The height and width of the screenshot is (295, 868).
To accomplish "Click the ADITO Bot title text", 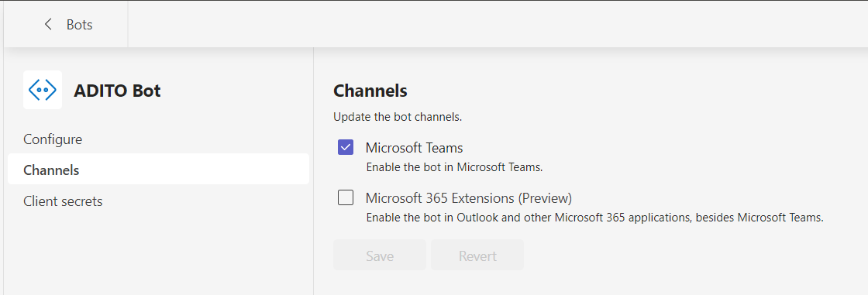I will [x=117, y=91].
